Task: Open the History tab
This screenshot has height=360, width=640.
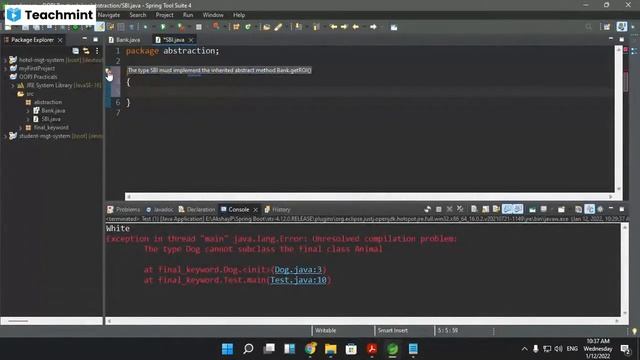Action: tap(278, 209)
